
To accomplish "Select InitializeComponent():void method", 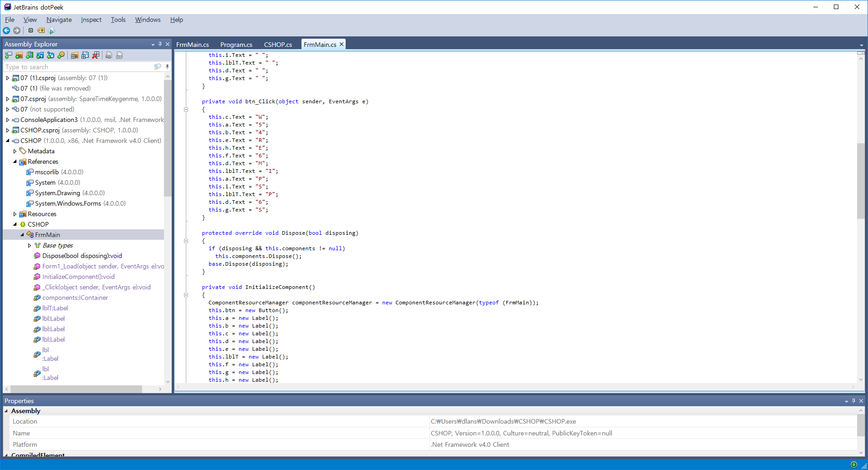I will coord(74,277).
